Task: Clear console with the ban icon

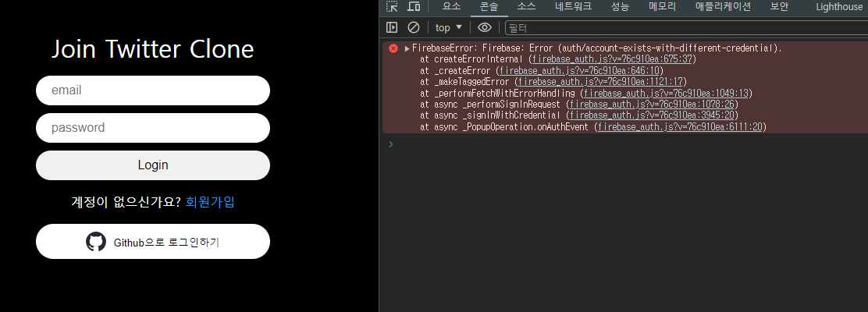Action: [x=414, y=27]
